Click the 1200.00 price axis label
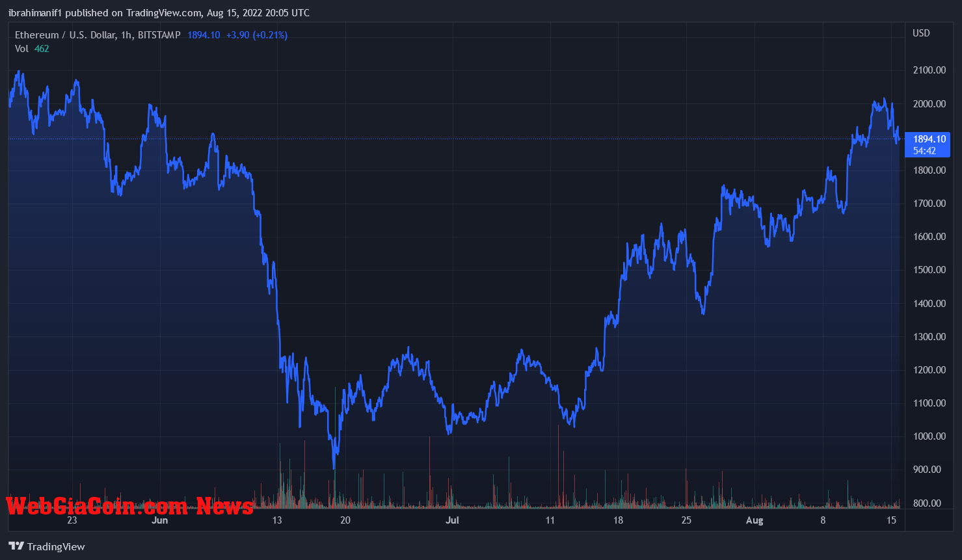This screenshot has width=962, height=560. coord(929,370)
